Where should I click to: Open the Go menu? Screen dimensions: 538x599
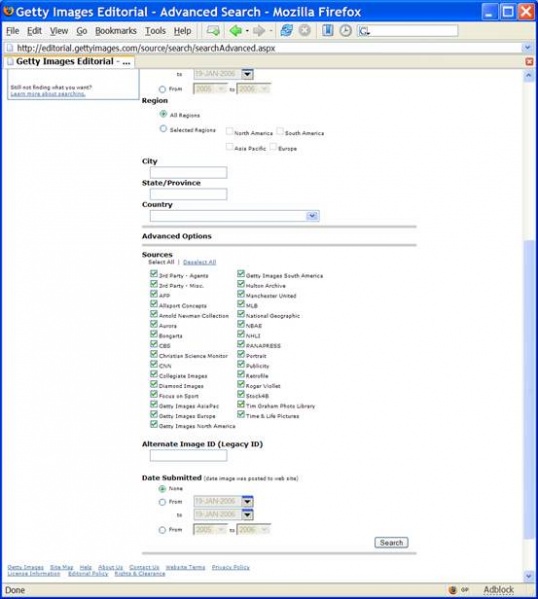[82, 31]
